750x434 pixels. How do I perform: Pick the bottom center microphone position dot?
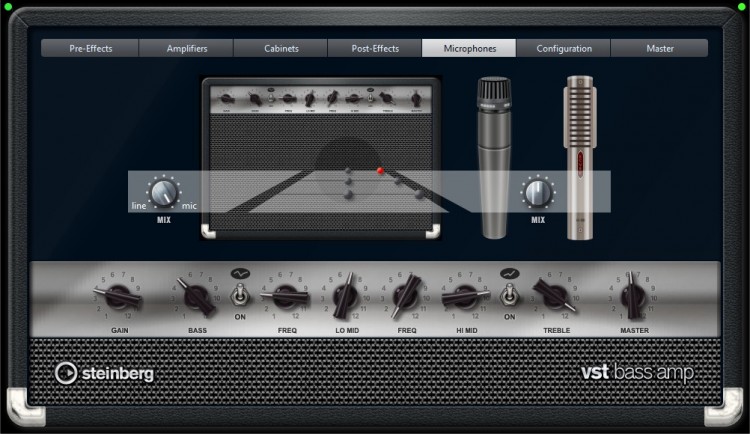[x=348, y=194]
